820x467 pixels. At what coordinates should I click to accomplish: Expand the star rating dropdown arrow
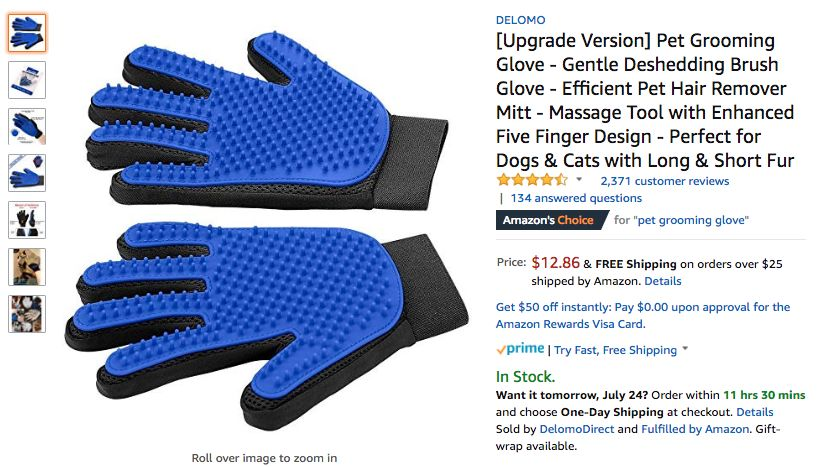(579, 179)
